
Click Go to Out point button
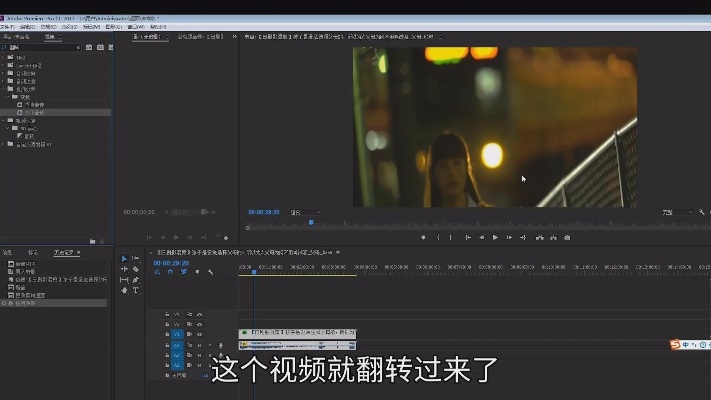pos(523,238)
